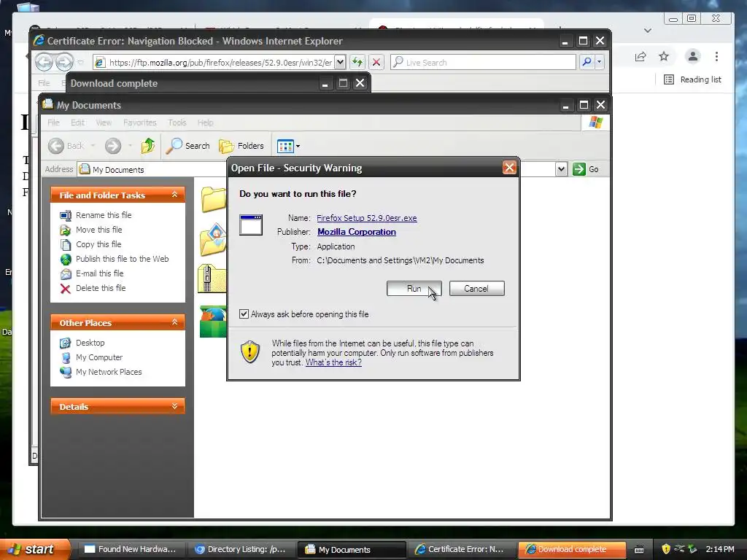Screen dimensions: 747x560
Task: Click Run in the Security Warning dialog
Action: tap(414, 289)
